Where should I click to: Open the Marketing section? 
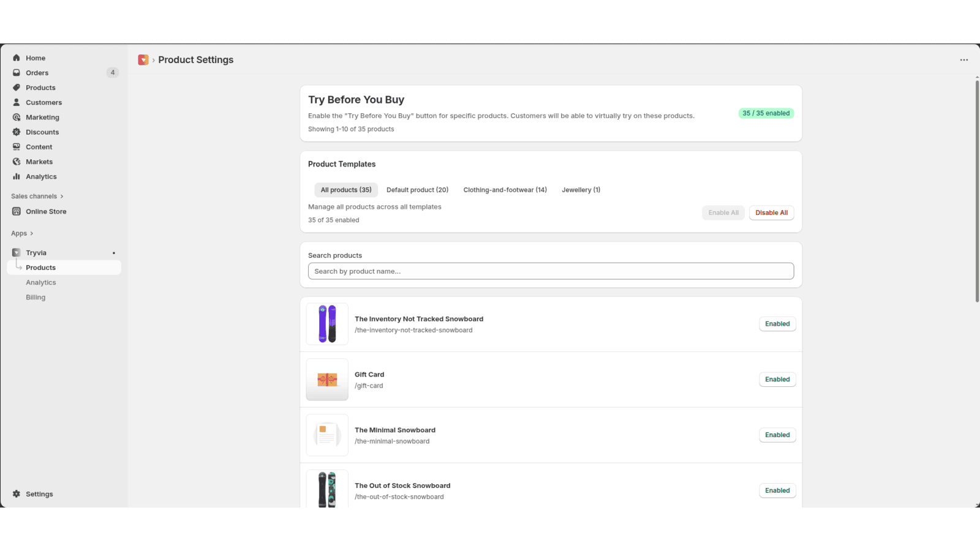(42, 117)
